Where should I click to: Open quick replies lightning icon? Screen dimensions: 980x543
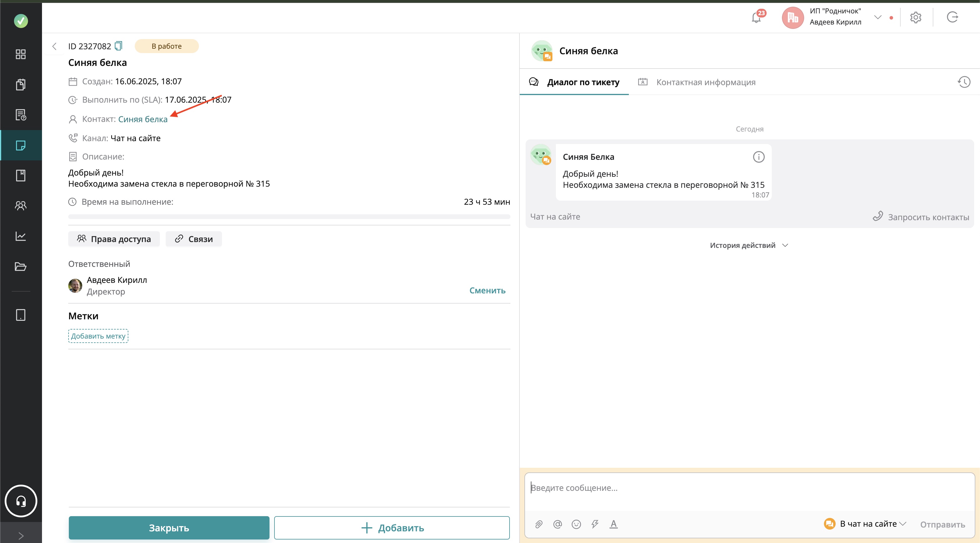(595, 524)
